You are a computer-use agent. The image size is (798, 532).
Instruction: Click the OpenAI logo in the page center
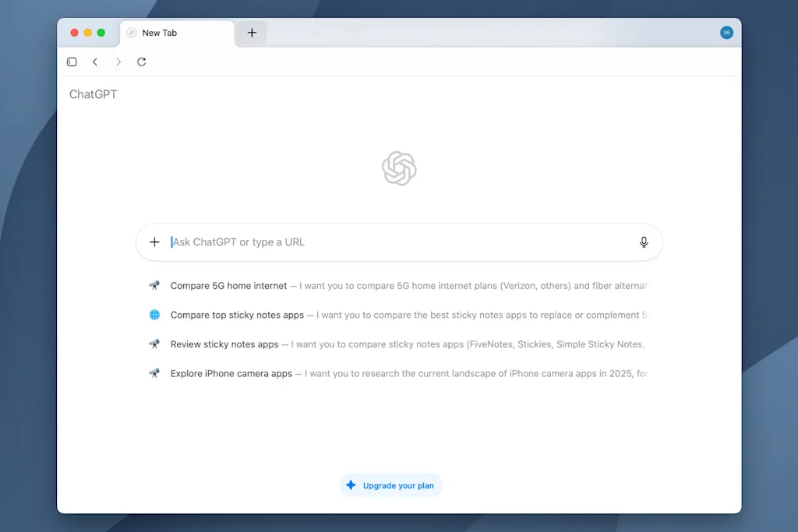coord(399,168)
